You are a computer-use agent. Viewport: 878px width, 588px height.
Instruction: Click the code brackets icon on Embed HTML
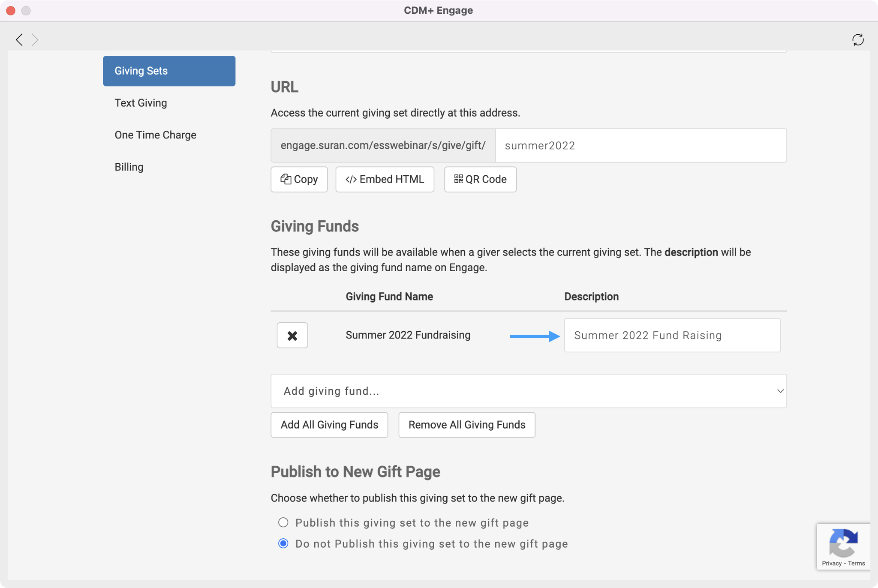click(351, 179)
